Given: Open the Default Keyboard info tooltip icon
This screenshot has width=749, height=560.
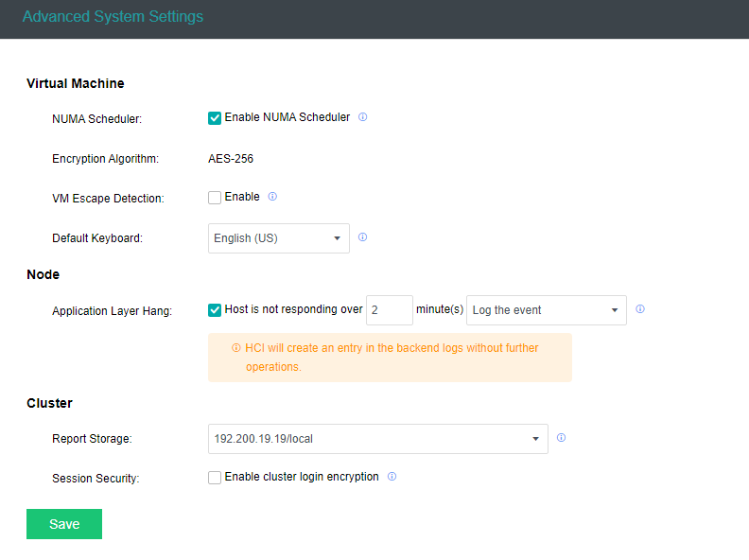Looking at the screenshot, I should pyautogui.click(x=362, y=237).
